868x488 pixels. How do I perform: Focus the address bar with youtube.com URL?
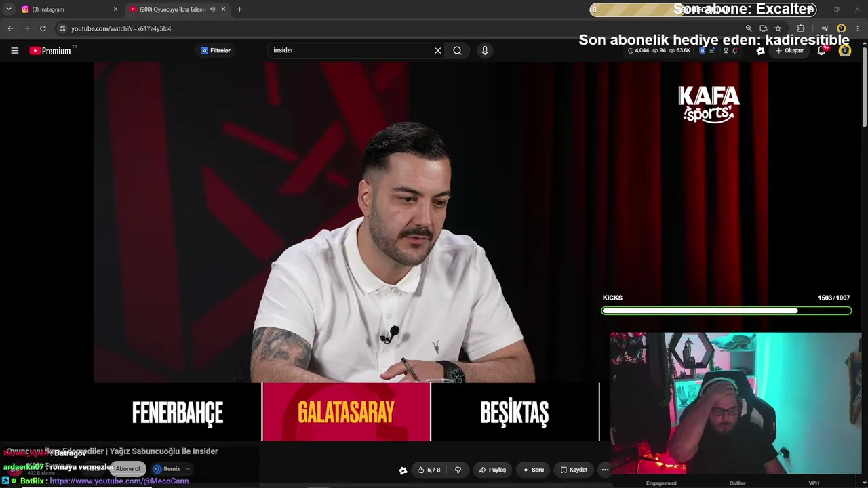click(x=400, y=28)
